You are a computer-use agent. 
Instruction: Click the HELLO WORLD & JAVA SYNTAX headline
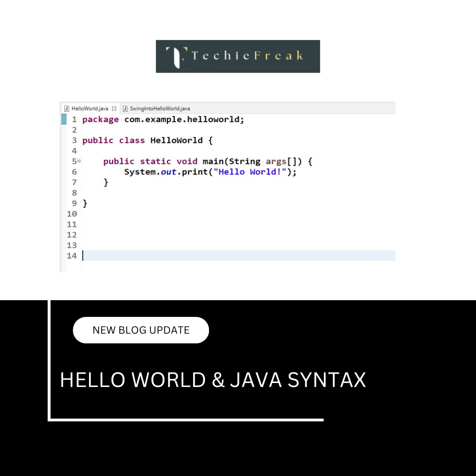click(x=213, y=380)
